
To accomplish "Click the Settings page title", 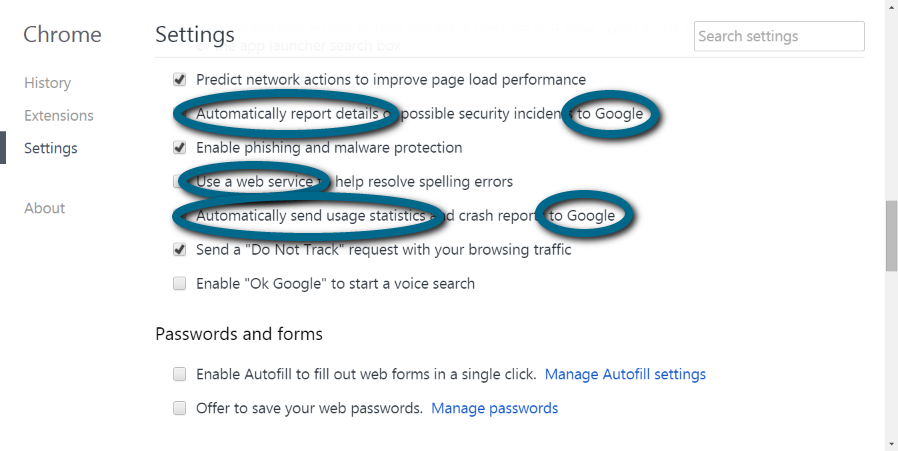I will click(x=195, y=35).
